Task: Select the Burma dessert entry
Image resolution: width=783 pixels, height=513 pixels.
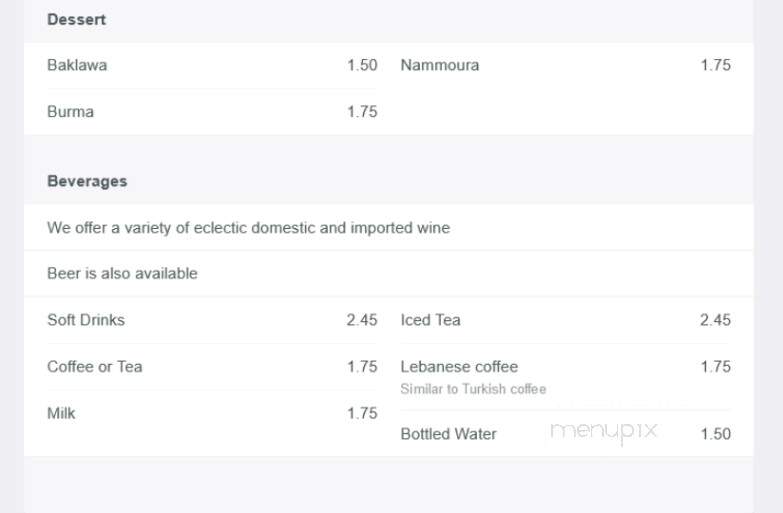Action: [x=70, y=111]
